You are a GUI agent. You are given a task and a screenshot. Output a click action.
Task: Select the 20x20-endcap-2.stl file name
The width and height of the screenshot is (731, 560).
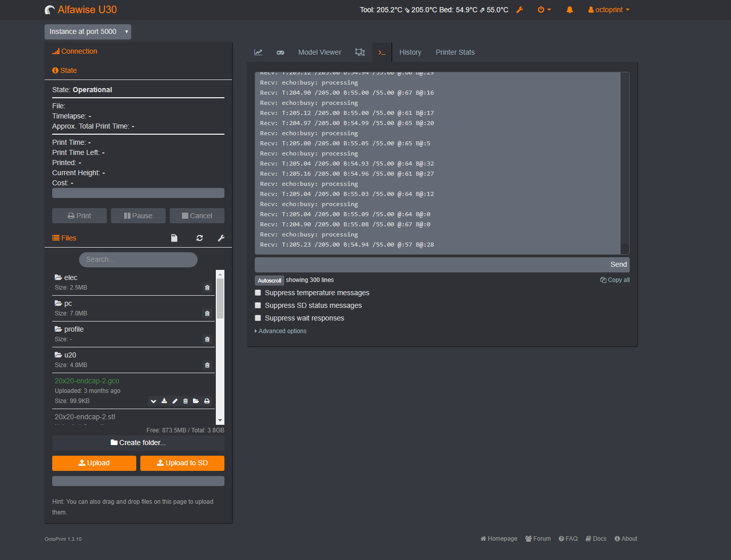pyautogui.click(x=85, y=417)
